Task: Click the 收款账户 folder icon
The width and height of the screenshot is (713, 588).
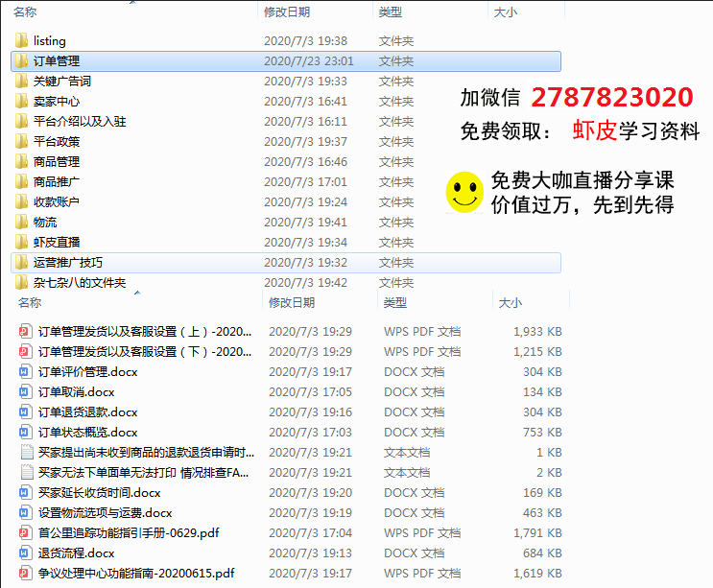Action: (21, 201)
